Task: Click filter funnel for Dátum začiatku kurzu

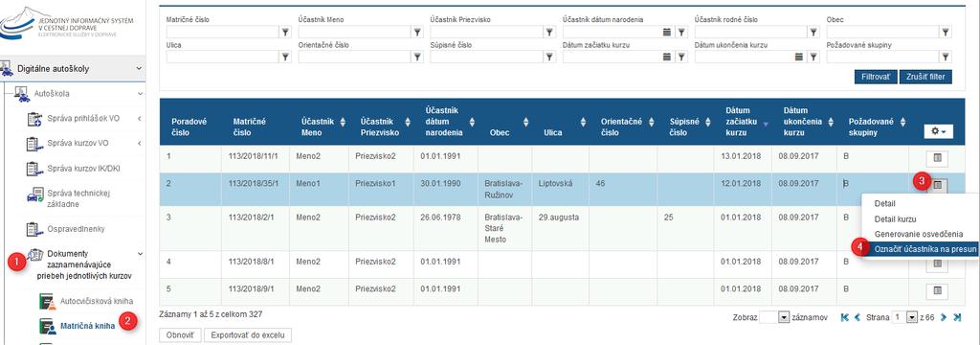Action: [681, 57]
